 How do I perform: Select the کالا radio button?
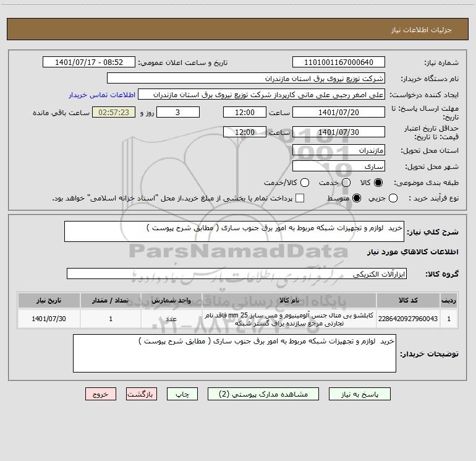(378, 183)
